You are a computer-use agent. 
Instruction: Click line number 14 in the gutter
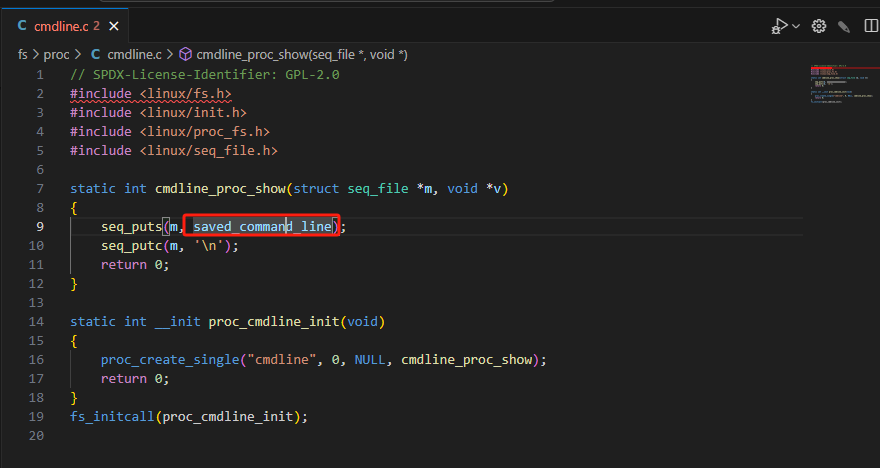36,322
